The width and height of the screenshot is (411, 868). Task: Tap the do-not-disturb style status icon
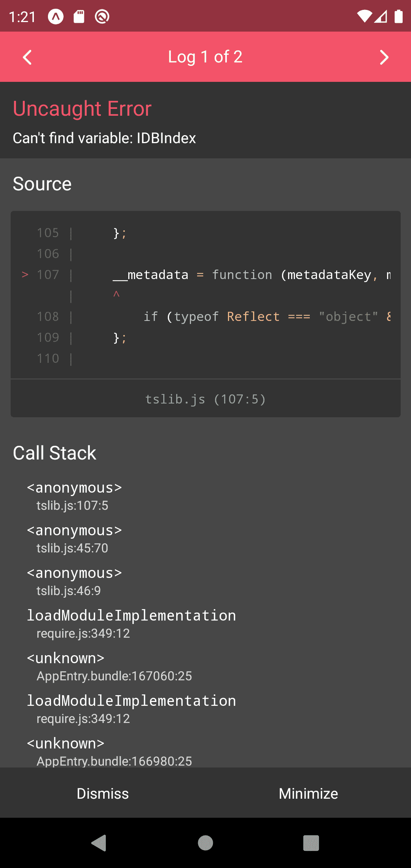tap(102, 16)
